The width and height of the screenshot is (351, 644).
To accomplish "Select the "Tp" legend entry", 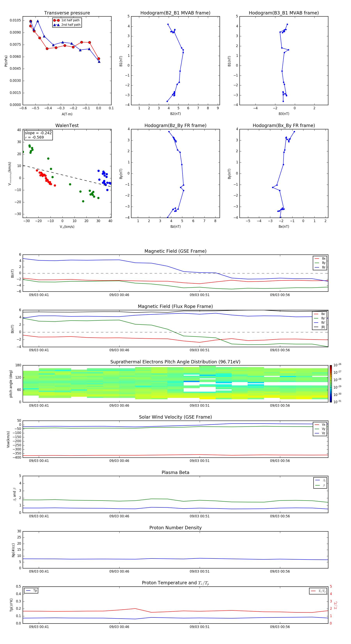I will pyautogui.click(x=31, y=591).
